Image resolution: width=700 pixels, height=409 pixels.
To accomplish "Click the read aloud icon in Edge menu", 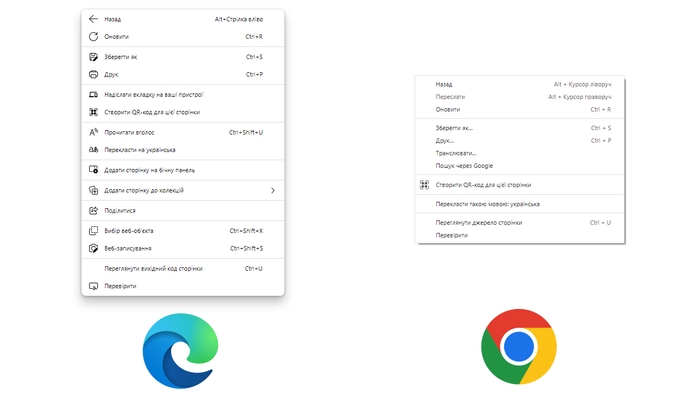I will click(x=93, y=132).
